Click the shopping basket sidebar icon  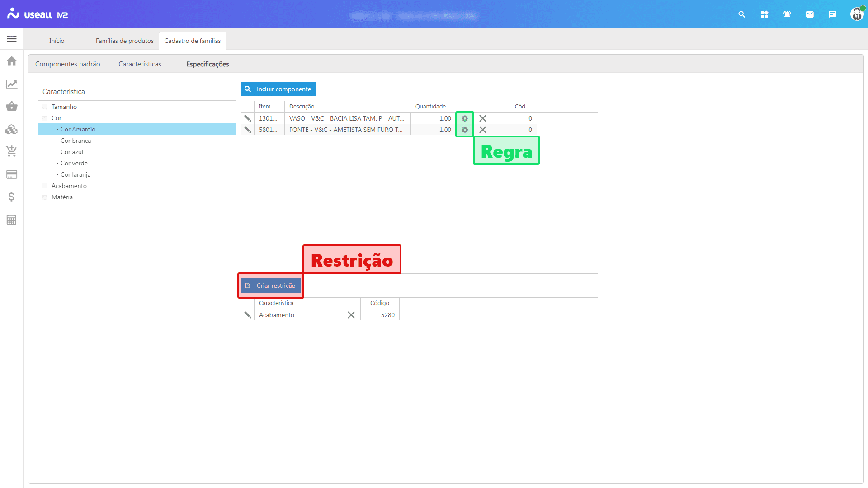click(12, 107)
